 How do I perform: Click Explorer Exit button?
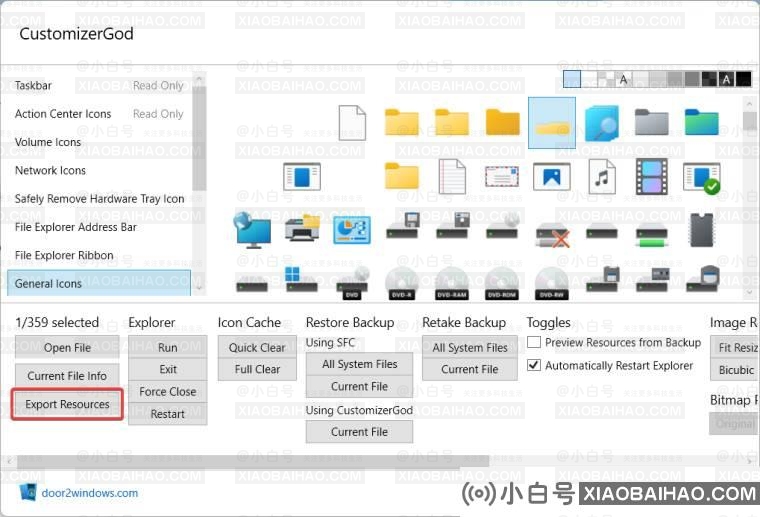coord(168,369)
